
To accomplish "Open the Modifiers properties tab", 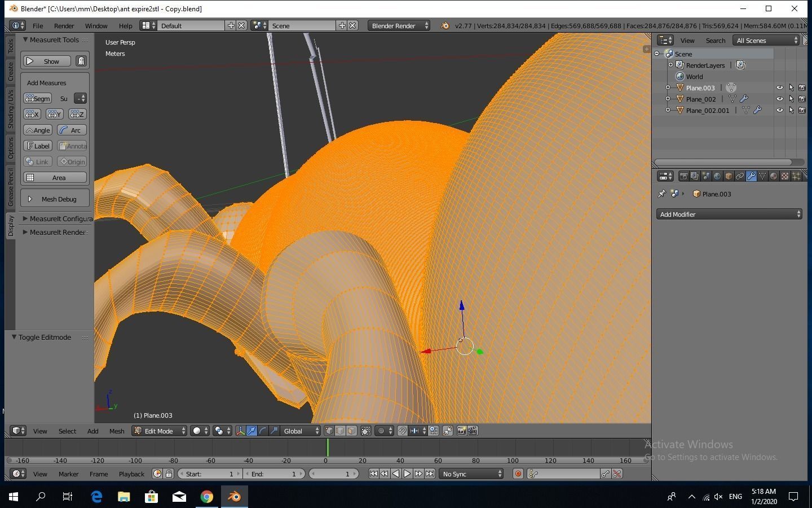I will pyautogui.click(x=751, y=177).
